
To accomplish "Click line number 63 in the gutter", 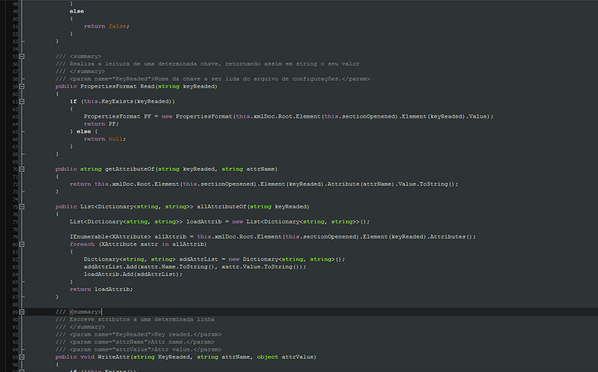I will click(x=15, y=117).
